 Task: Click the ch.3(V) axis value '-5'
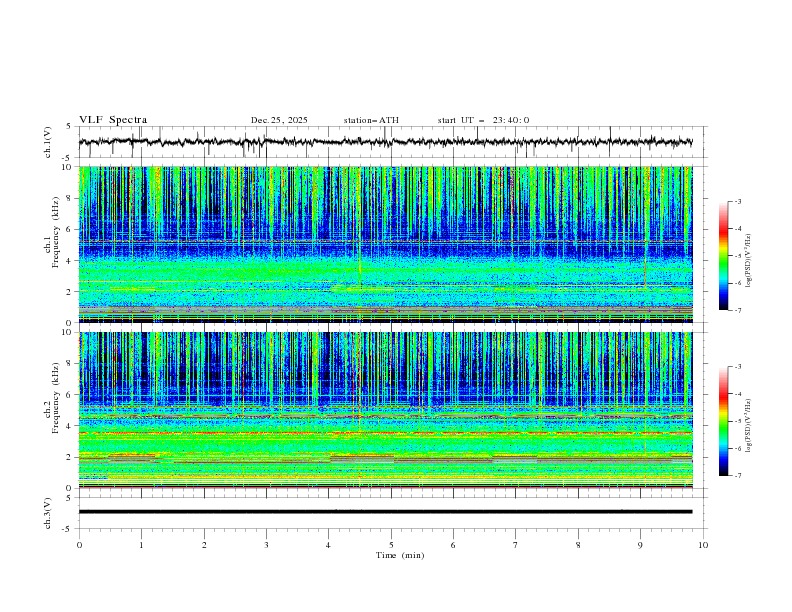[68, 529]
